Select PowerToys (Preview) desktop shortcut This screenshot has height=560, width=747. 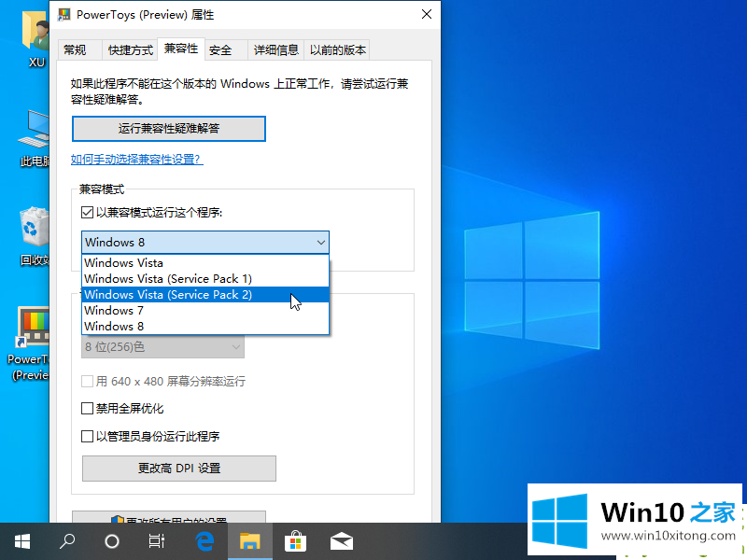pos(30,343)
